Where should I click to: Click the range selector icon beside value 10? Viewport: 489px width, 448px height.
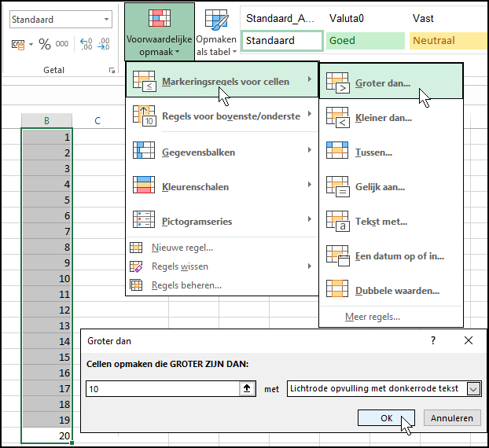pos(247,388)
